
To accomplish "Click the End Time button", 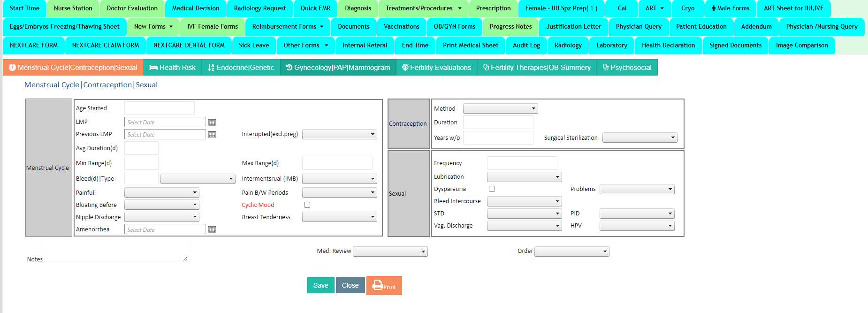I will click(x=415, y=46).
